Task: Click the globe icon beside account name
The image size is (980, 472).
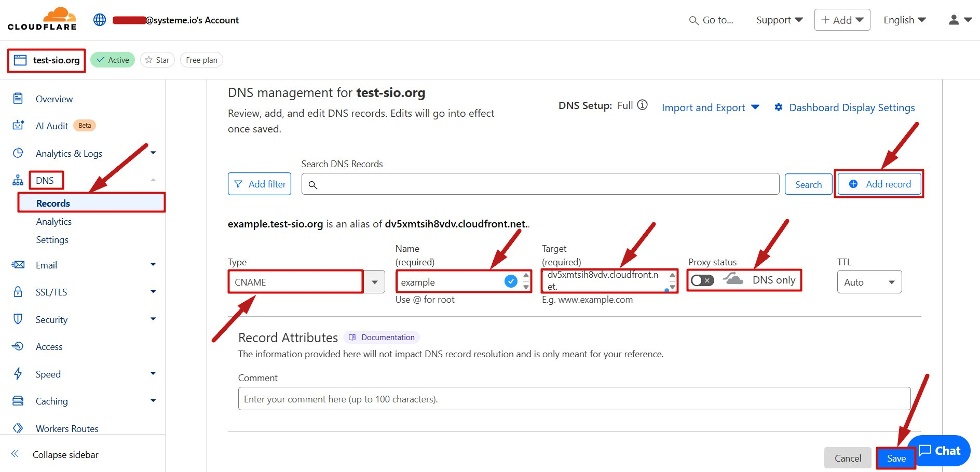Action: (x=100, y=20)
